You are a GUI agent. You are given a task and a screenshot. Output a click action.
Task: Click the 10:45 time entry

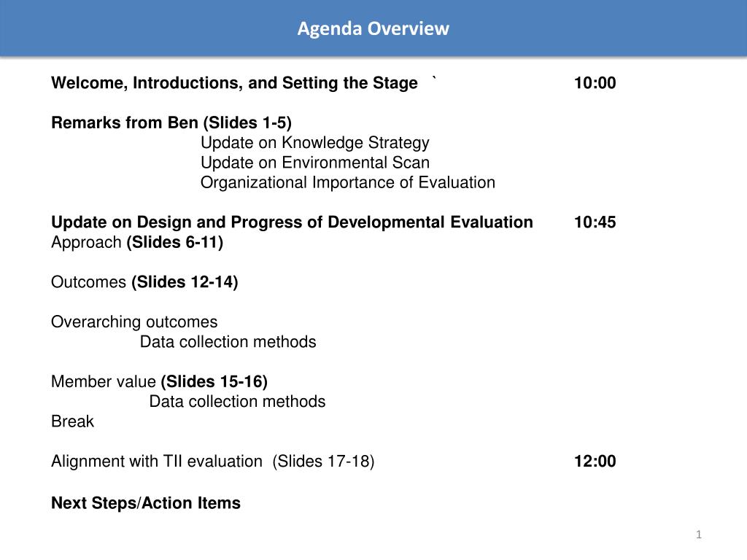click(x=595, y=222)
